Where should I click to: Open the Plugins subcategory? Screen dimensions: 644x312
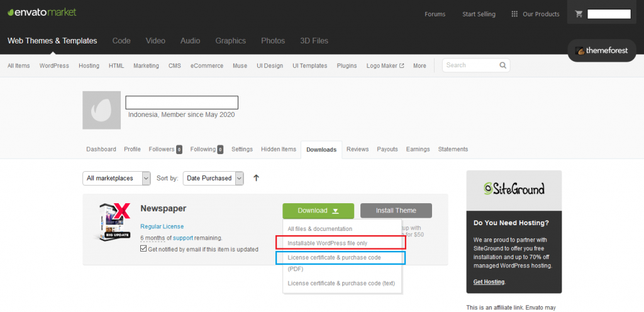click(x=347, y=65)
